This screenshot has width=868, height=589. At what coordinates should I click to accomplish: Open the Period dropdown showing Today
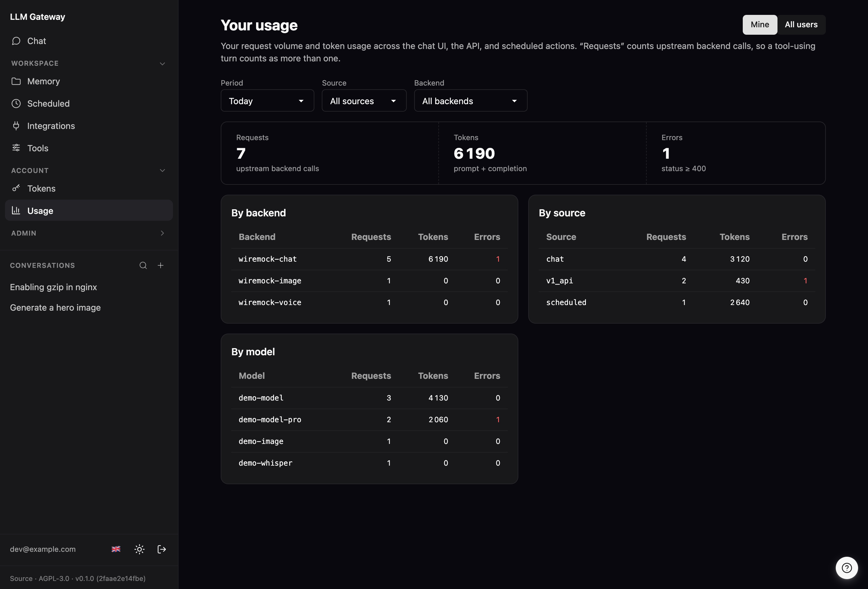[267, 100]
